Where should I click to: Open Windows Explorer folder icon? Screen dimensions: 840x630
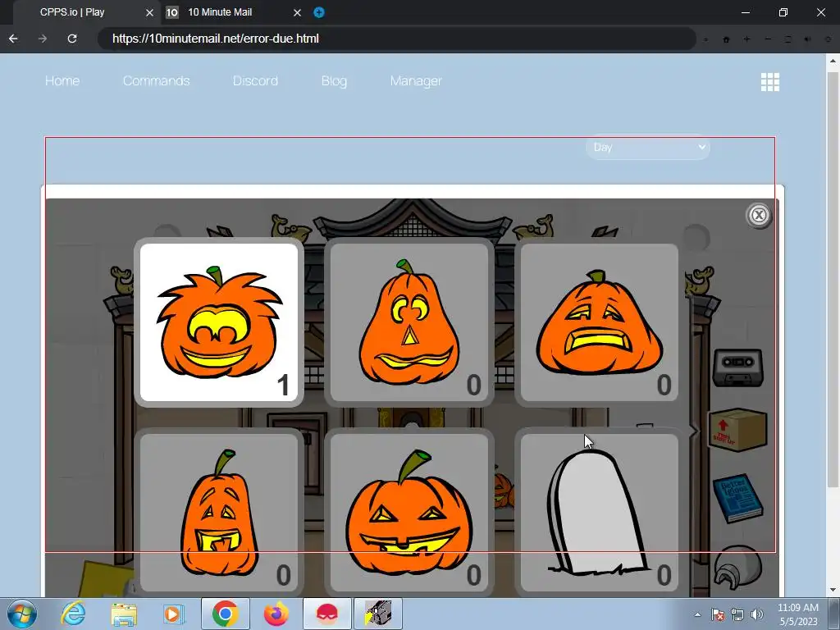pyautogui.click(x=124, y=614)
